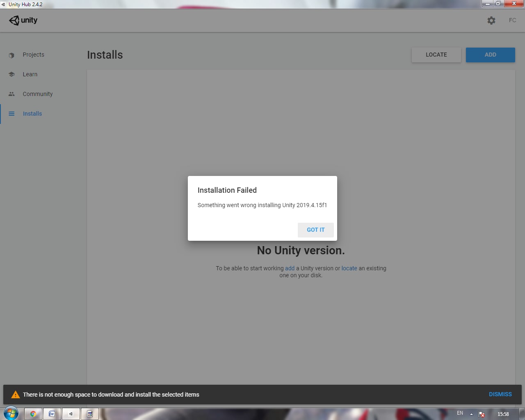525x420 pixels.
Task: Click the 'locate' link in message
Action: tap(349, 268)
